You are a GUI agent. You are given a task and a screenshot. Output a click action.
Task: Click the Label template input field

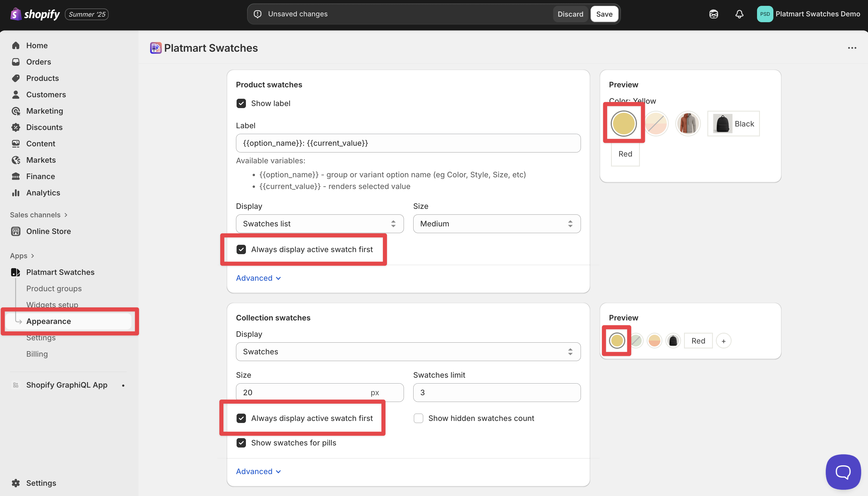click(x=408, y=143)
